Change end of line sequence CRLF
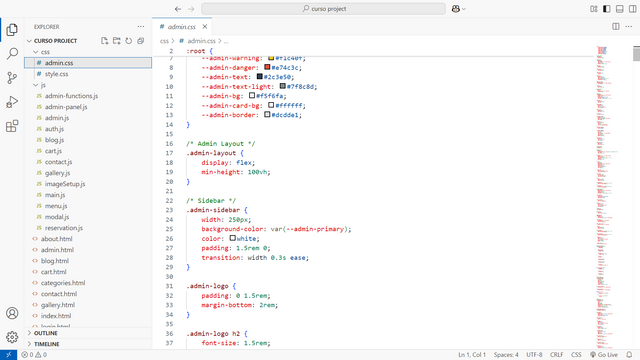Image resolution: width=640 pixels, height=360 pixels. tap(556, 355)
